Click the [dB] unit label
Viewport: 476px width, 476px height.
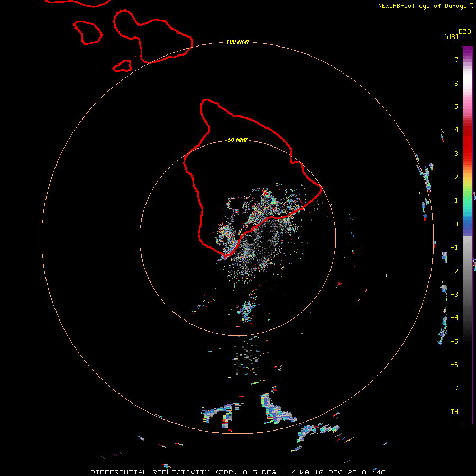click(452, 37)
